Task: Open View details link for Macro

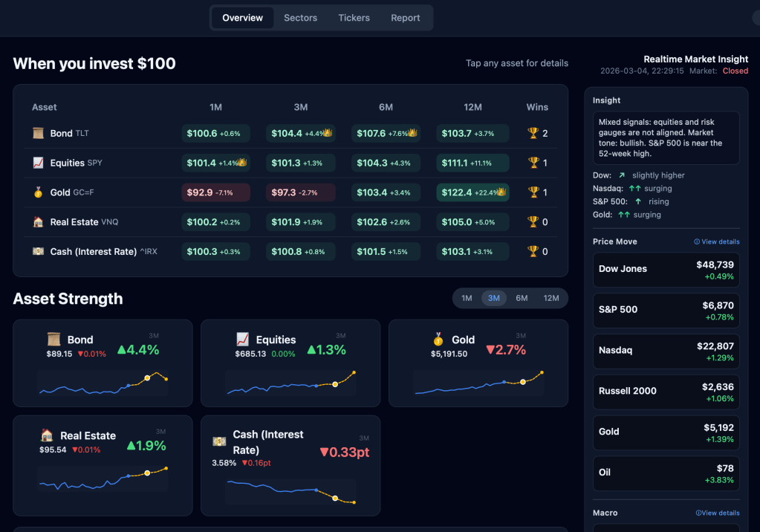Action: (x=720, y=513)
